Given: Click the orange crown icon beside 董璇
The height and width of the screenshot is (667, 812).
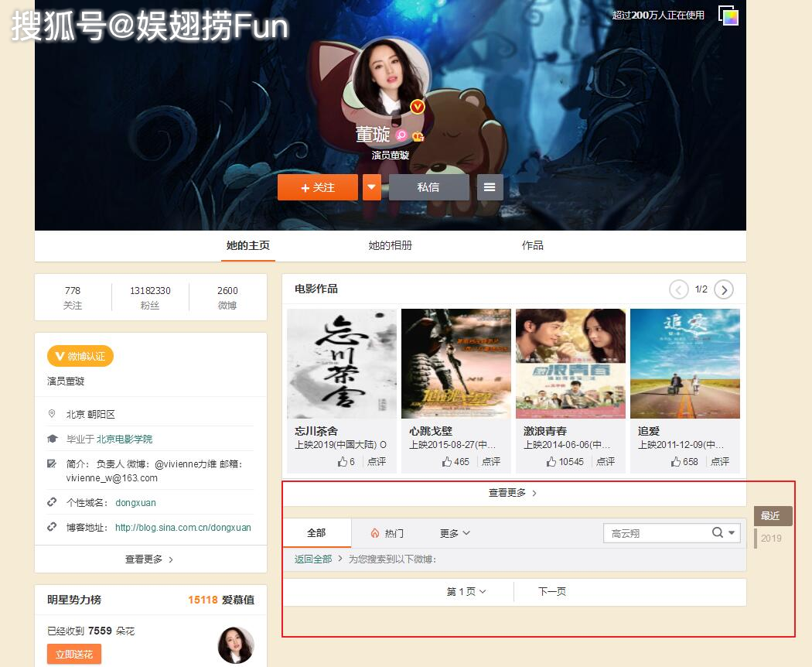Looking at the screenshot, I should (418, 135).
